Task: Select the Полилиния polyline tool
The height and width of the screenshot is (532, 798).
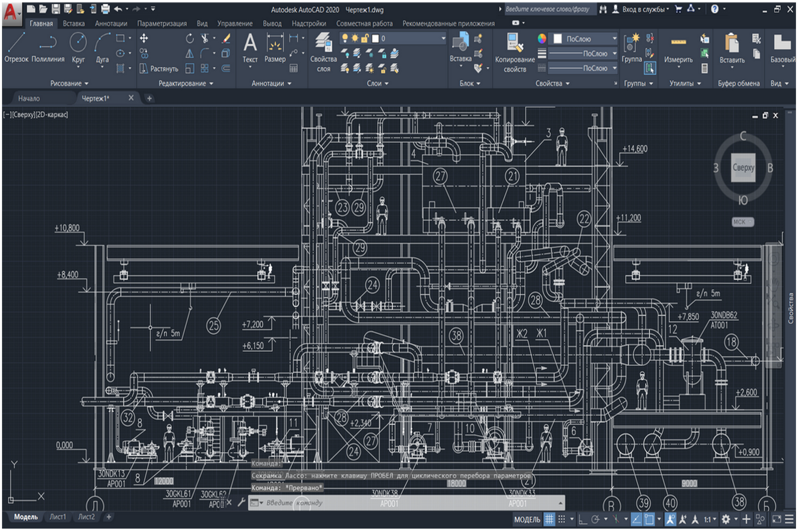Action: click(x=48, y=47)
